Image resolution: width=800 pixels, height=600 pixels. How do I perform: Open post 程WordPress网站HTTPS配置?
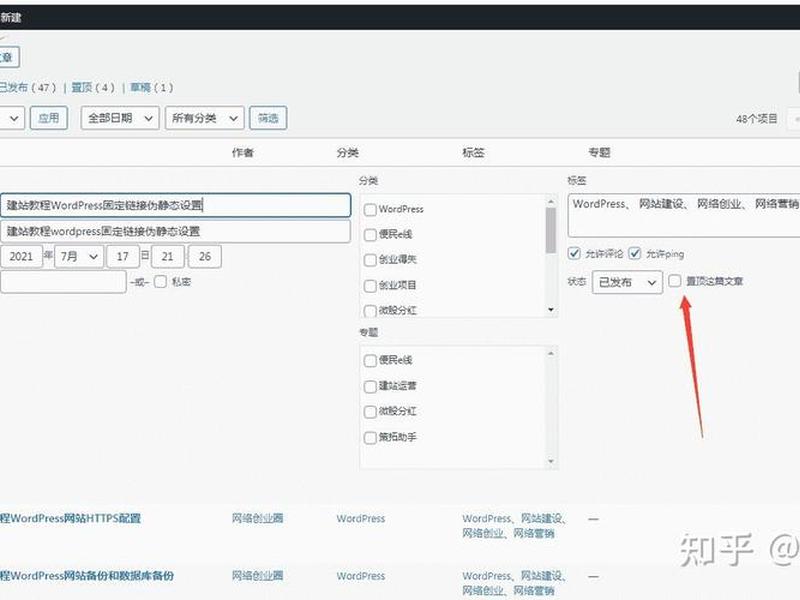click(70, 518)
